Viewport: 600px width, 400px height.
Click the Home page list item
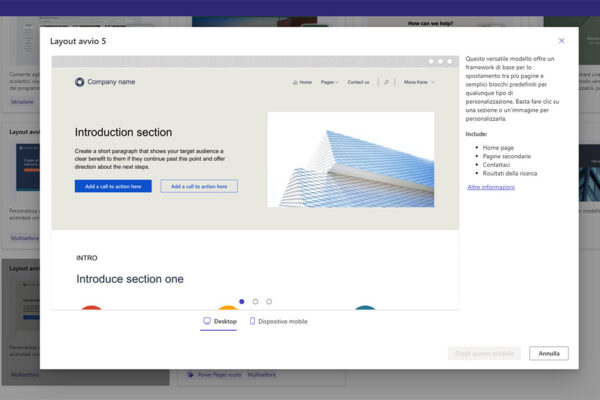click(x=498, y=148)
